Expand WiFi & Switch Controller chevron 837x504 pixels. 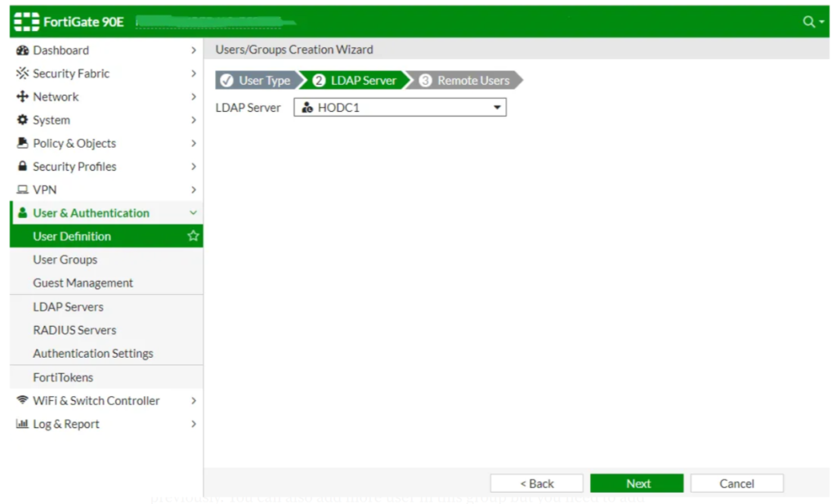coord(193,400)
